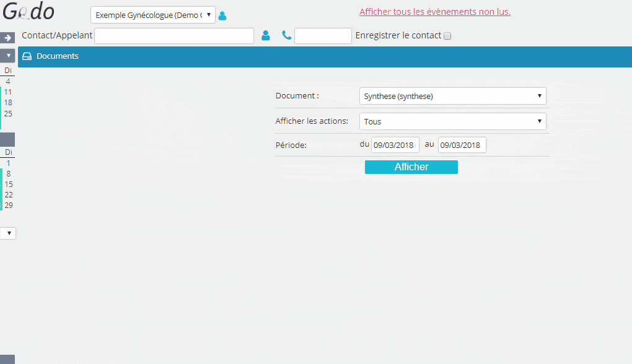This screenshot has width=632, height=364.
Task: Open the small dropdown below the calendars
Action: (x=8, y=233)
